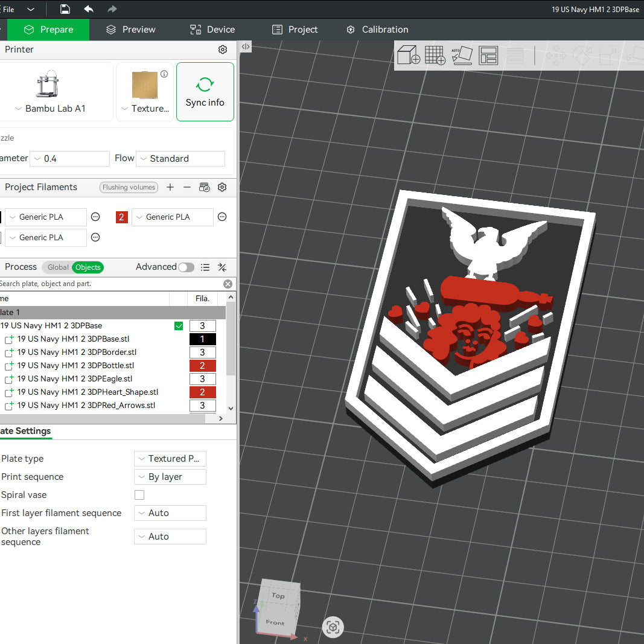This screenshot has width=644, height=644.
Task: Undo the last action with the undo arrow
Action: point(89,9)
